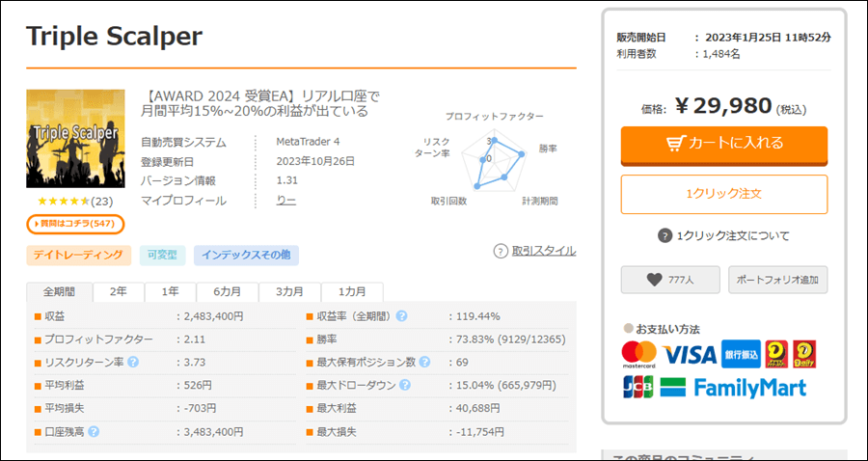Click the 収益 value 2,483,400円
The height and width of the screenshot is (461, 868).
click(x=213, y=316)
